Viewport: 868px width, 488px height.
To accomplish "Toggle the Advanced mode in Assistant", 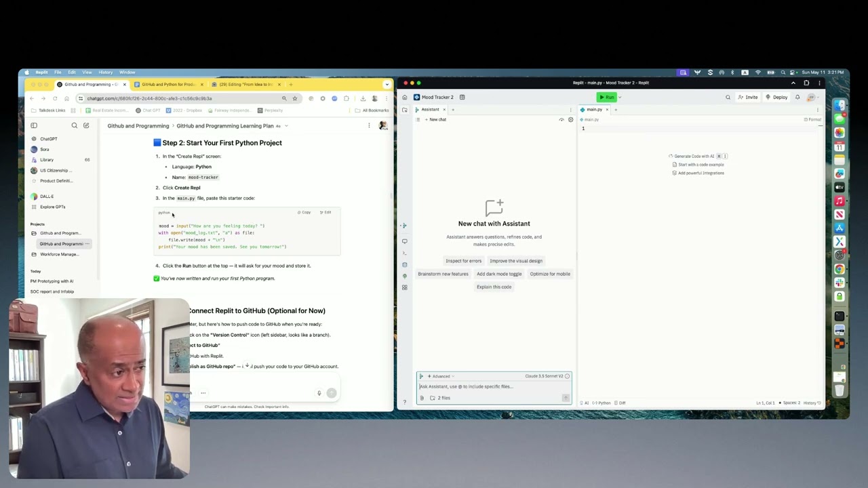I will [439, 376].
